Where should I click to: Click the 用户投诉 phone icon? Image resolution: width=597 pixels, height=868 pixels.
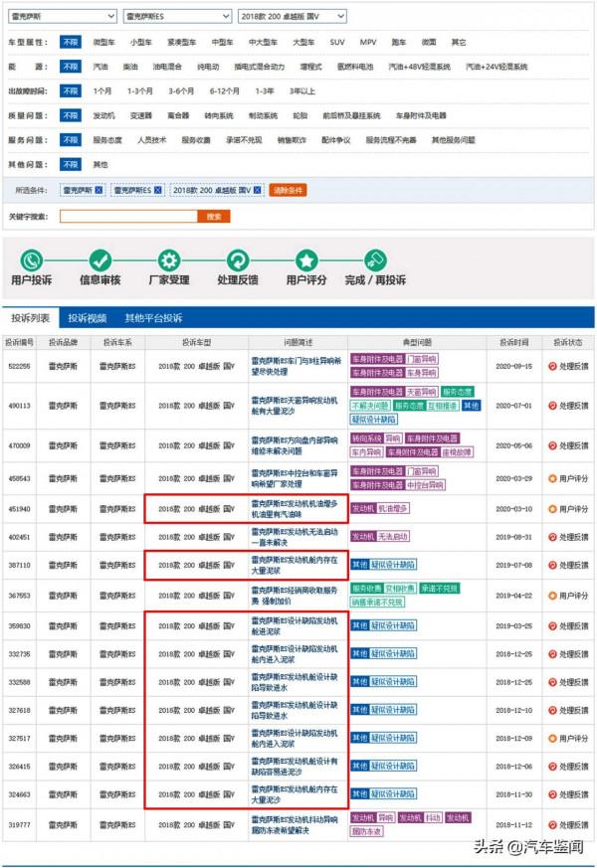[32, 260]
